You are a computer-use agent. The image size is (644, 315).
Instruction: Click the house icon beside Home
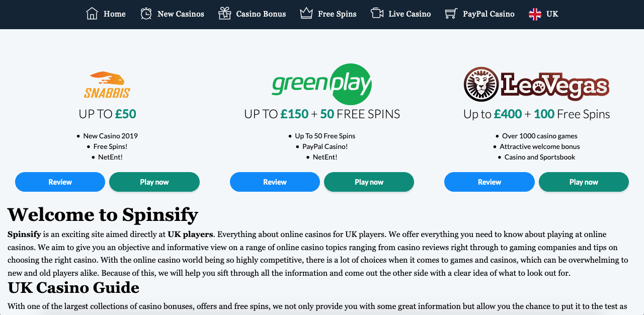click(92, 14)
